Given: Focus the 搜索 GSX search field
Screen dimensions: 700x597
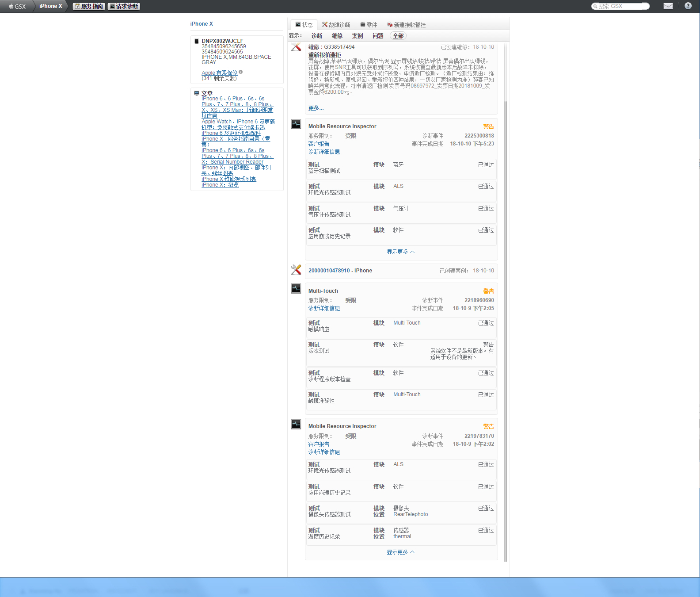Looking at the screenshot, I should [x=620, y=6].
